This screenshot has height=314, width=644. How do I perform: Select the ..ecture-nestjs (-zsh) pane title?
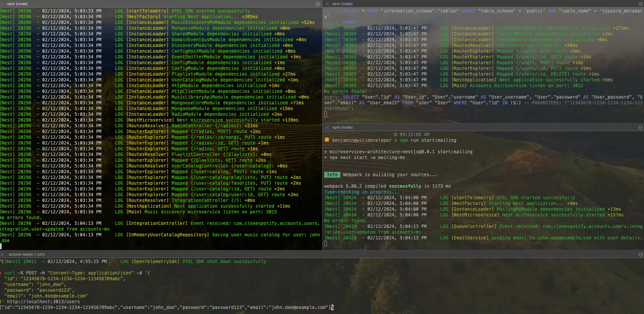tap(26, 254)
